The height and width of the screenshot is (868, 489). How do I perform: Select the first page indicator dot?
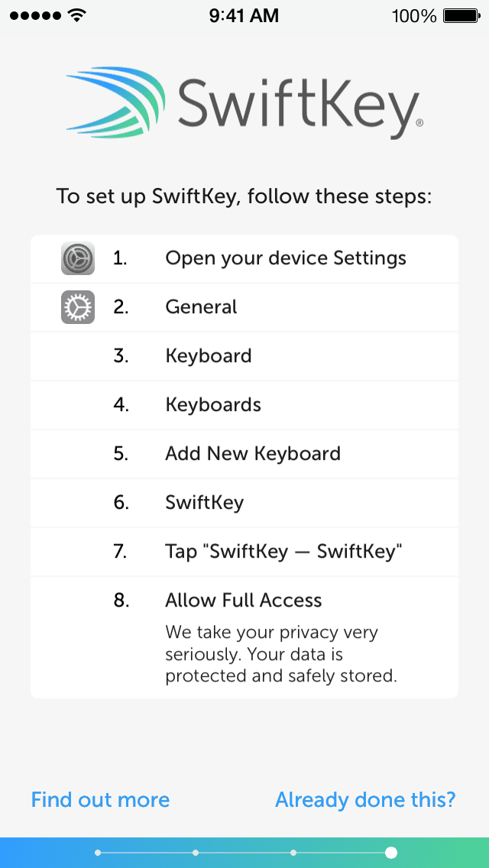[x=98, y=851]
